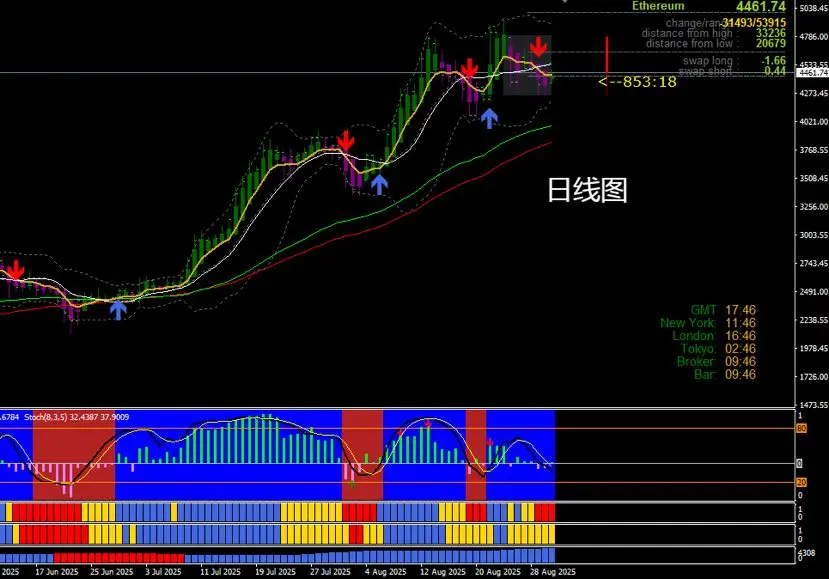The height and width of the screenshot is (579, 829).
Task: Click 4 Aug 2025 on the time axis
Action: click(x=385, y=572)
